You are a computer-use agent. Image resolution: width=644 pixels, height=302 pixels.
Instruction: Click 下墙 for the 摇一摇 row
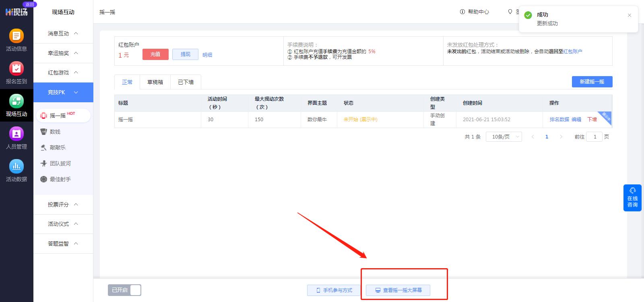[x=592, y=120]
